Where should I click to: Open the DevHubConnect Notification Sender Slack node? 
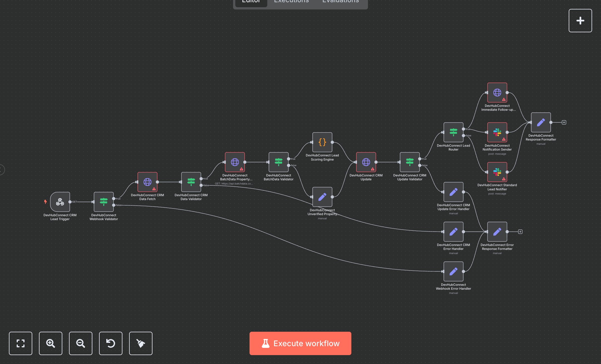pyautogui.click(x=497, y=132)
